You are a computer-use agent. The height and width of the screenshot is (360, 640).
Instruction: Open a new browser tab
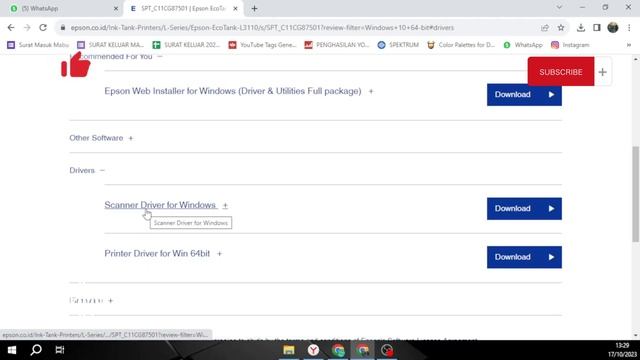click(254, 8)
